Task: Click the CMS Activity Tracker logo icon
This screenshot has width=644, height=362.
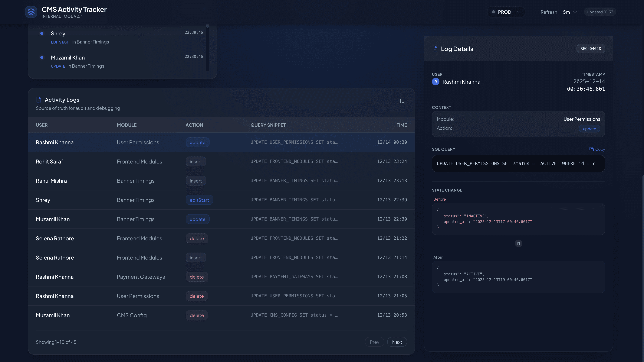Action: pyautogui.click(x=31, y=12)
